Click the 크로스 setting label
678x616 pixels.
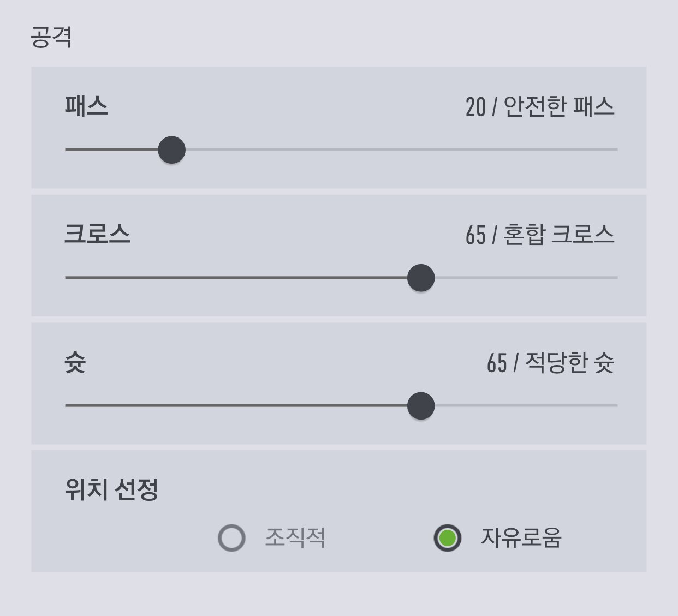[97, 234]
